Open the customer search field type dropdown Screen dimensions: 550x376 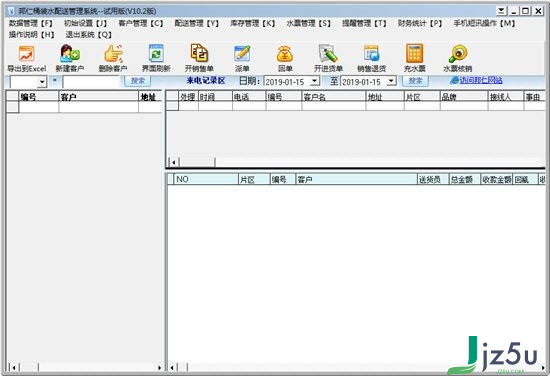click(x=42, y=82)
